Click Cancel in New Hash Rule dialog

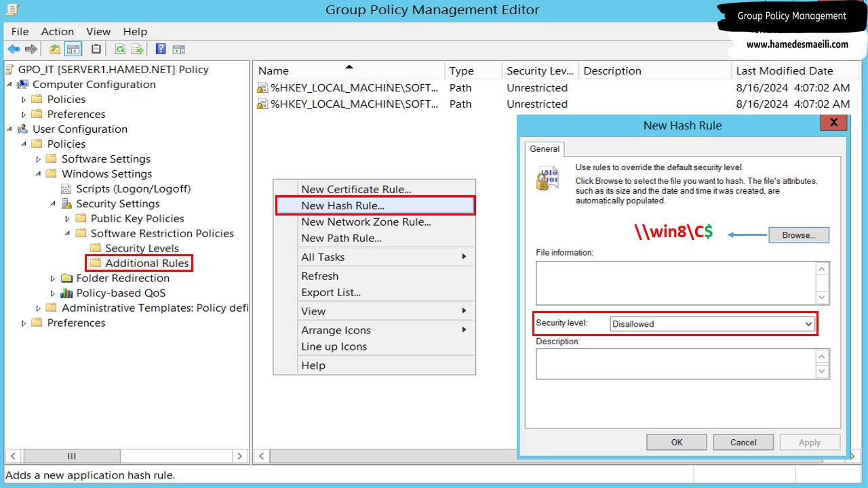pos(743,442)
